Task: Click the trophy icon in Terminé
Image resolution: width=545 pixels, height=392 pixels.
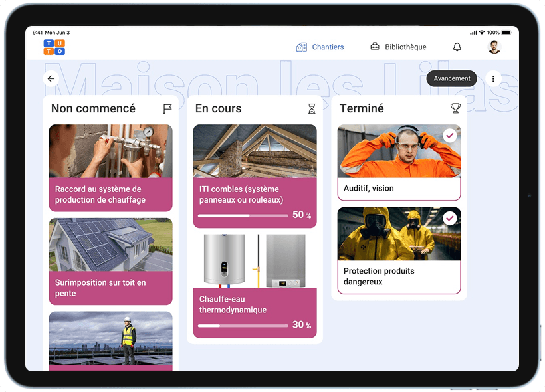Action: tap(455, 108)
